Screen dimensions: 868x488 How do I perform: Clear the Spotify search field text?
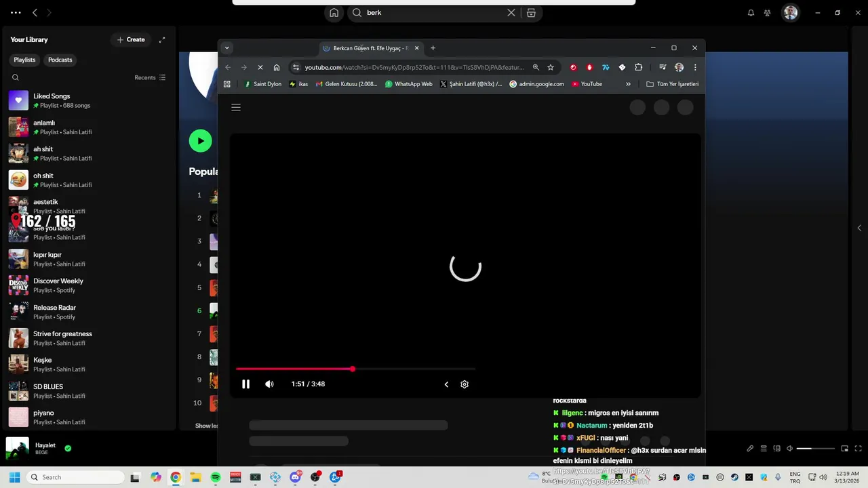click(x=511, y=13)
